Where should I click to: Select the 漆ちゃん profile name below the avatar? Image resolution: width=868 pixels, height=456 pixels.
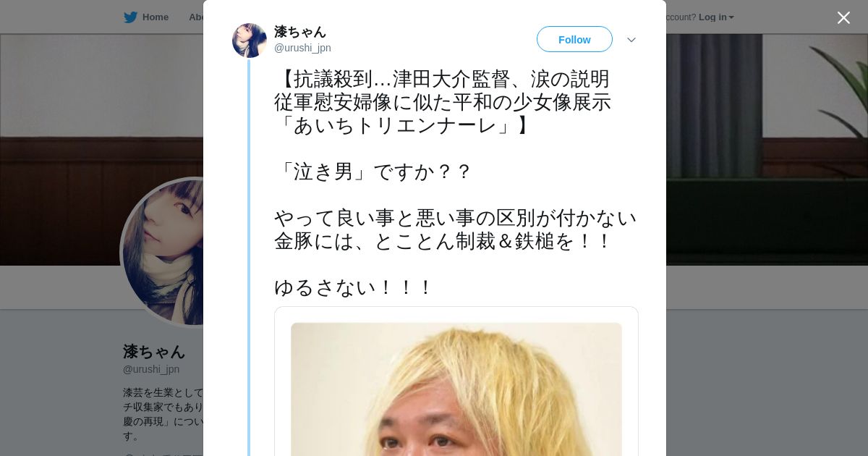(x=154, y=352)
